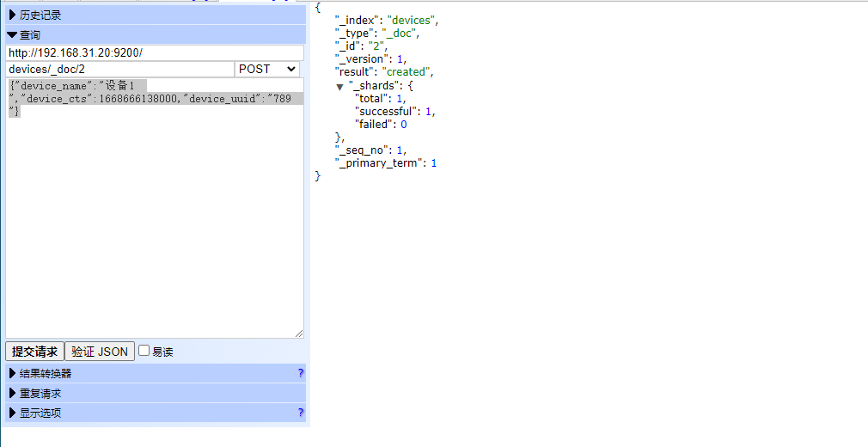Click inside the request body JSON textarea
The height and width of the screenshot is (447, 868).
(x=155, y=223)
